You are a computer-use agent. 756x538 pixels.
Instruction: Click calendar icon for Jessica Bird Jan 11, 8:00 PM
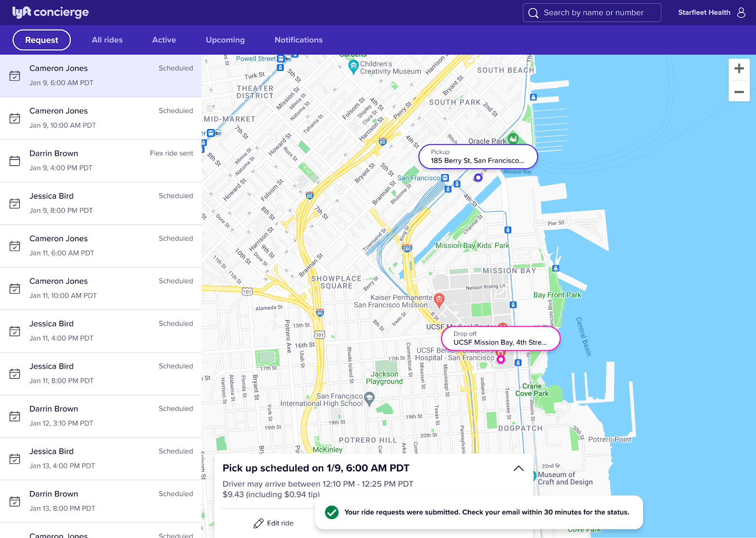pyautogui.click(x=15, y=373)
